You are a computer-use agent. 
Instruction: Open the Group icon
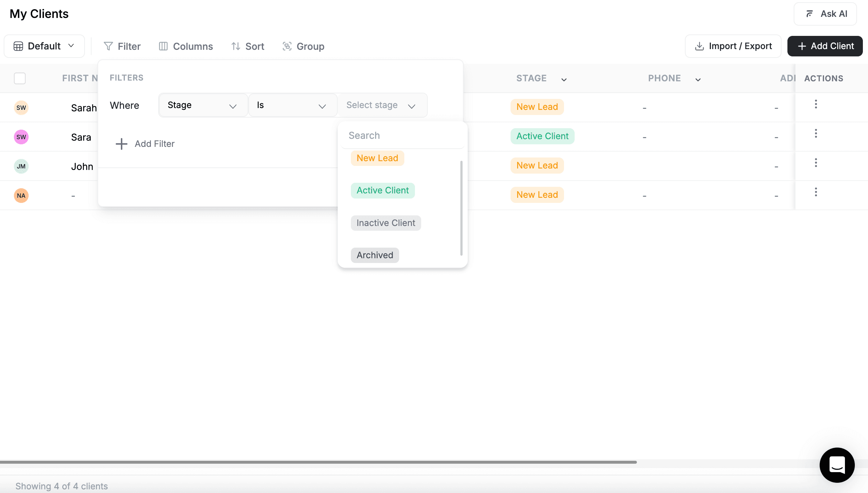coord(287,46)
